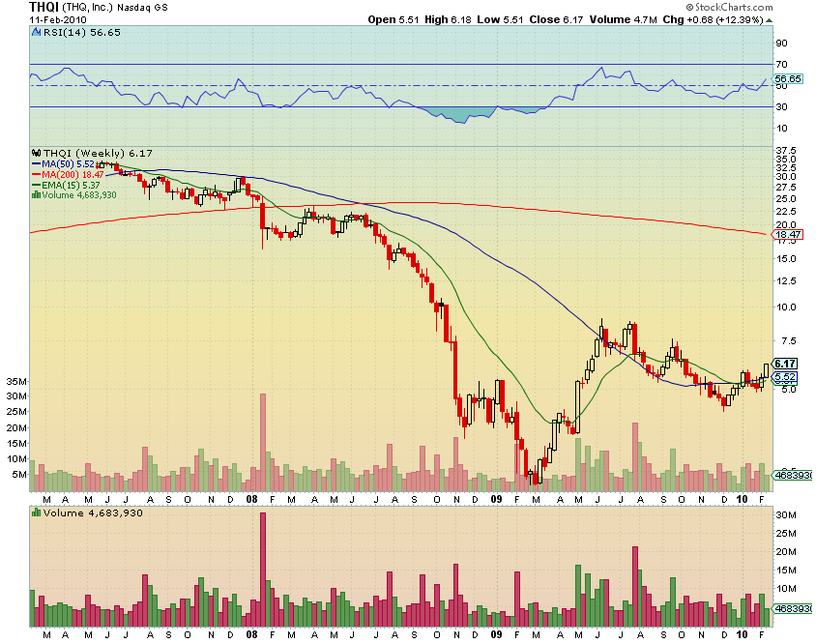Click the RSI axis label 90
816x644 pixels.
pos(781,44)
